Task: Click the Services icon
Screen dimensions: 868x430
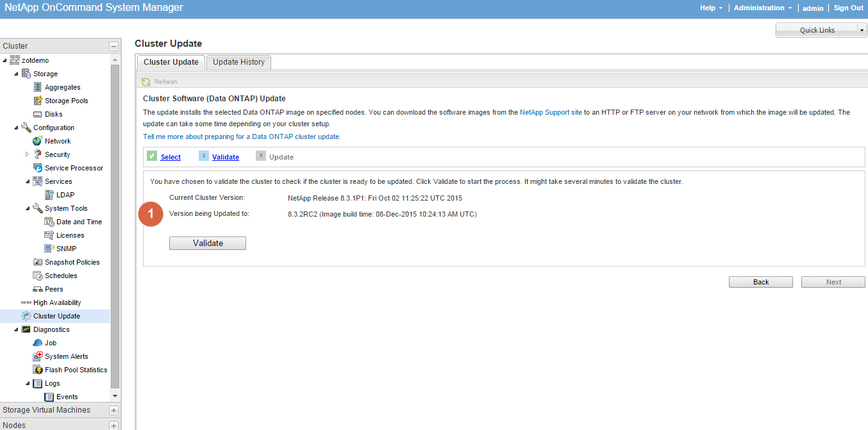Action: coord(38,181)
